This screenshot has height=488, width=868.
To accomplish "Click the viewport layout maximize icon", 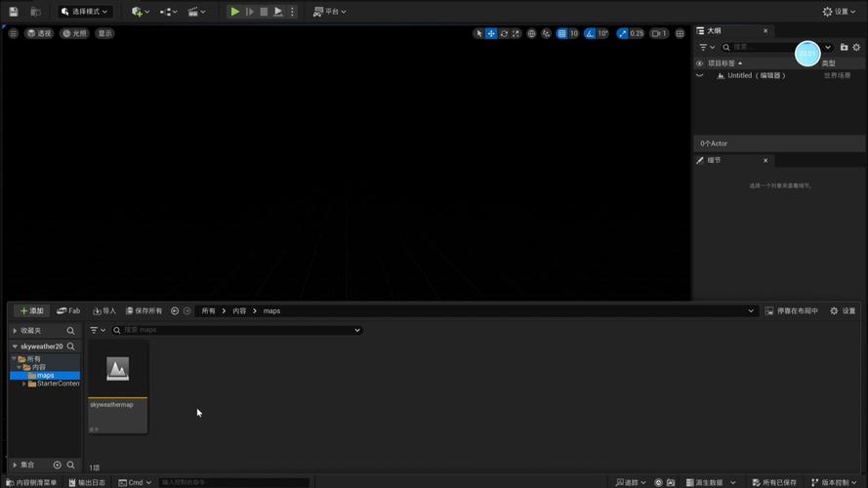I will tap(680, 33).
